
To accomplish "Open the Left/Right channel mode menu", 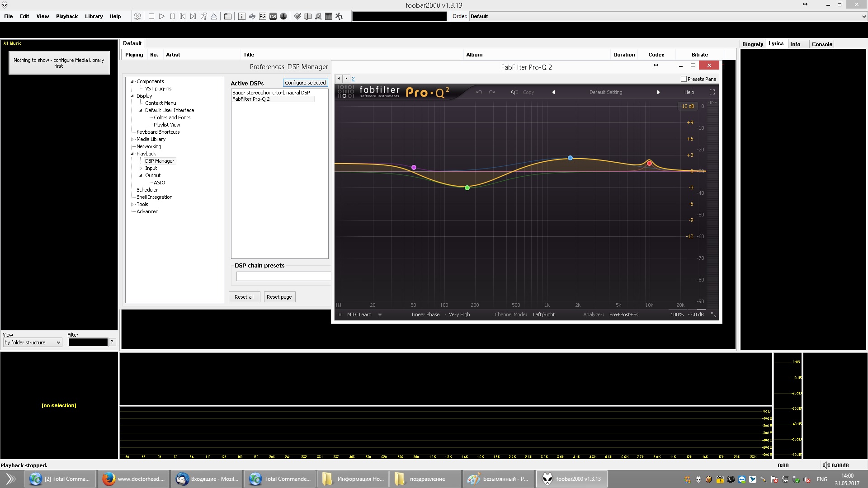I will coord(543,314).
